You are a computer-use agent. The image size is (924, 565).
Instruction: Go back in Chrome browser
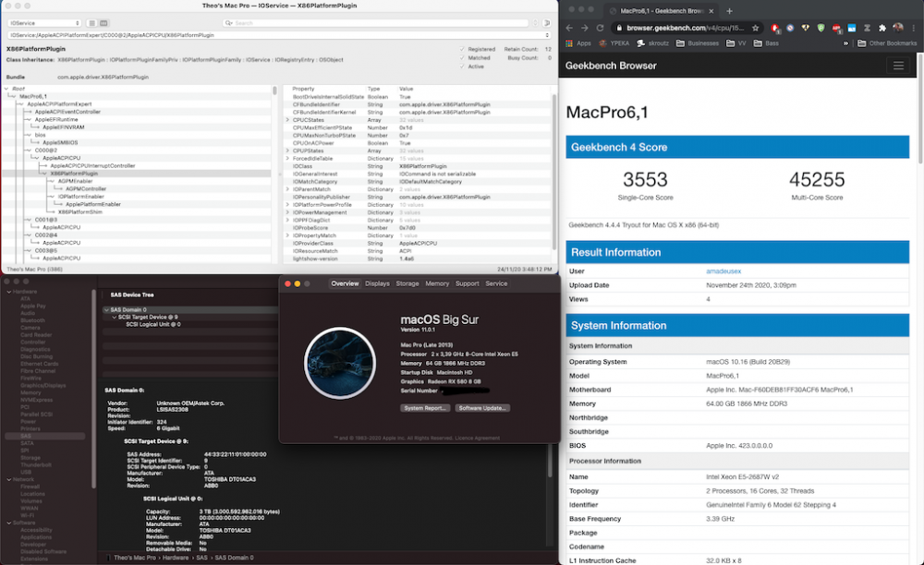coord(569,28)
